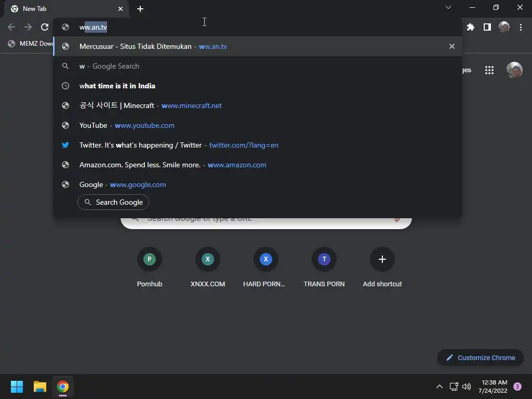Close the New Tab tab
The height and width of the screenshot is (399, 532).
[x=121, y=9]
